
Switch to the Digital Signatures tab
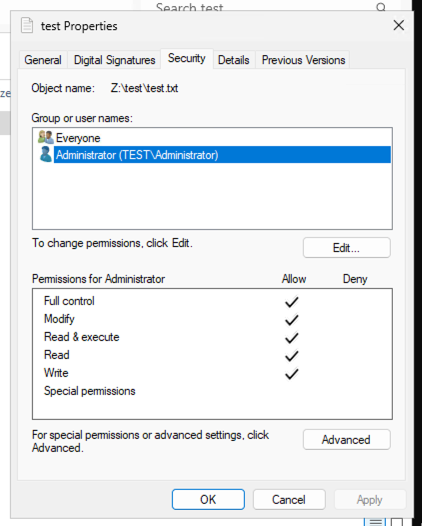coord(114,60)
